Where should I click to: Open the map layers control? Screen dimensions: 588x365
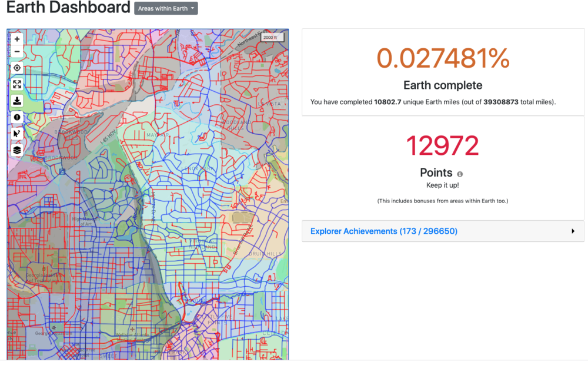click(x=17, y=150)
